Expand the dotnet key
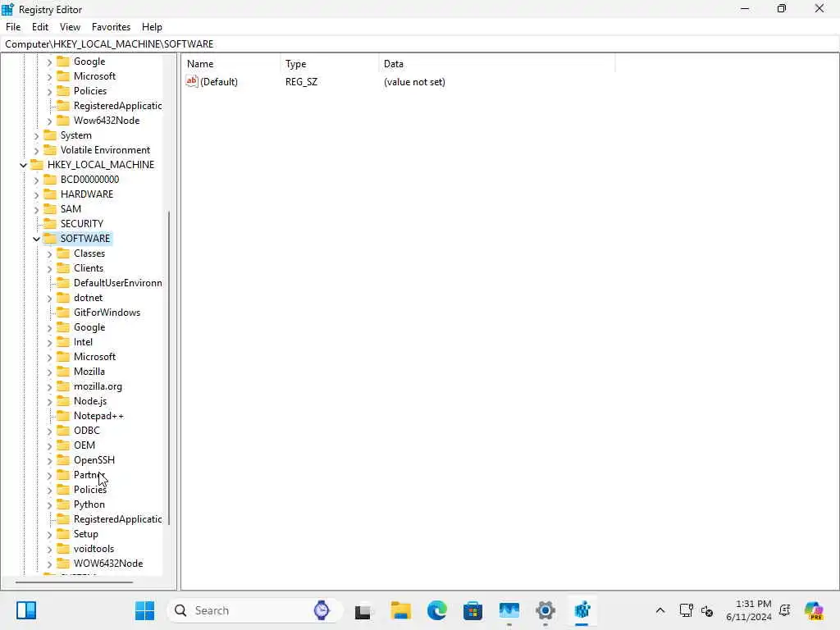This screenshot has height=630, width=840. click(x=50, y=298)
